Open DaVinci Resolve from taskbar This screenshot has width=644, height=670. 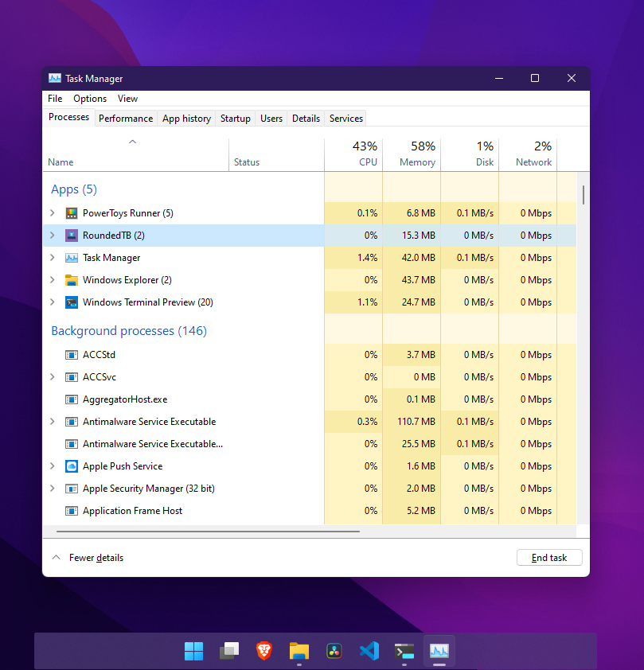click(x=334, y=651)
